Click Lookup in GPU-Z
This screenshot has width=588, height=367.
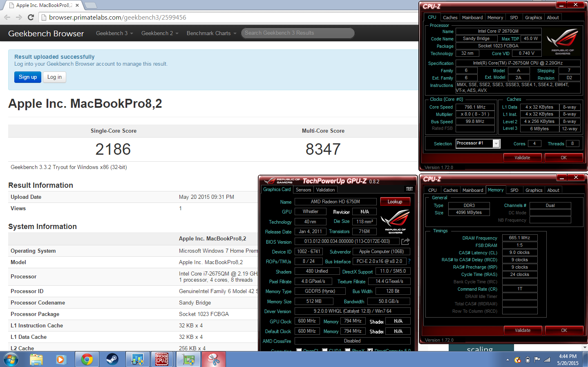pyautogui.click(x=395, y=202)
